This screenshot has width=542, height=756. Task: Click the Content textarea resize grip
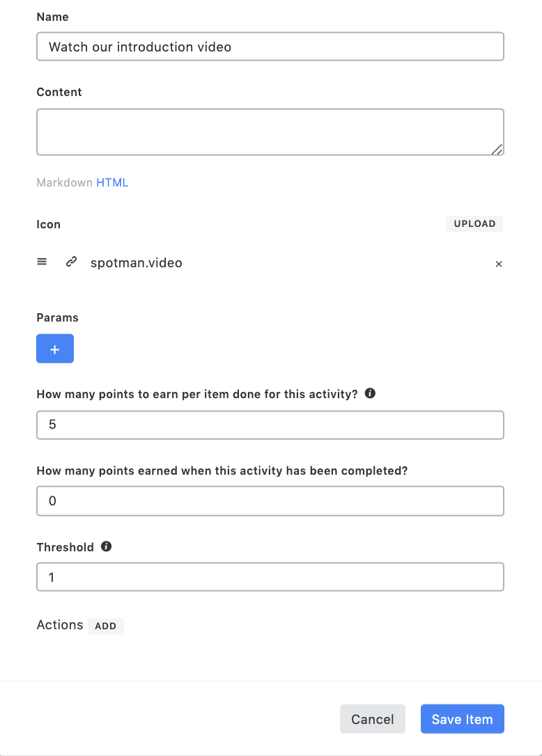tap(497, 149)
